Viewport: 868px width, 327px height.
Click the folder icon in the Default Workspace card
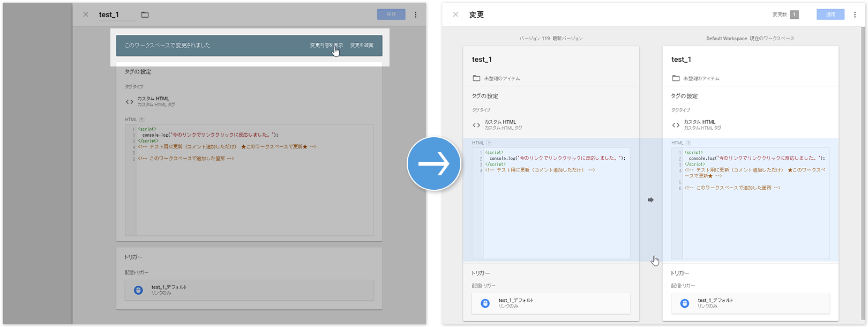(676, 78)
